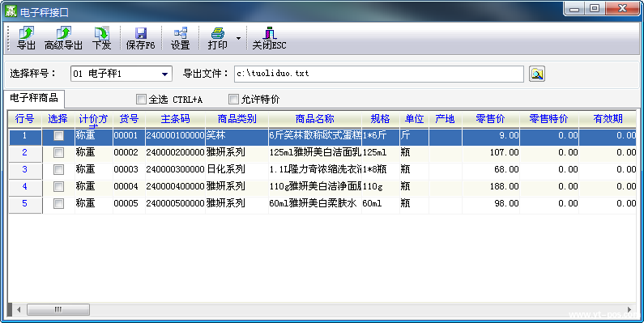Image resolution: width=644 pixels, height=323 pixels.
Task: Browse for export file with folder-search icon
Action: coord(537,74)
